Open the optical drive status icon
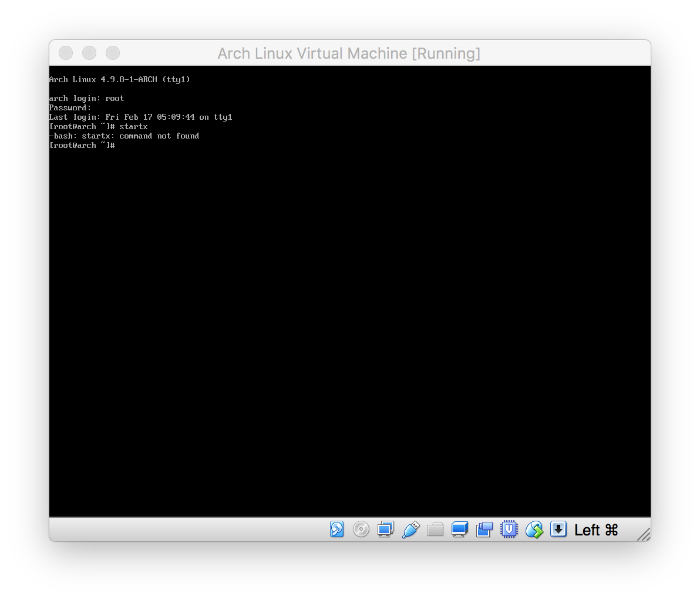This screenshot has height=600, width=700. [x=361, y=530]
